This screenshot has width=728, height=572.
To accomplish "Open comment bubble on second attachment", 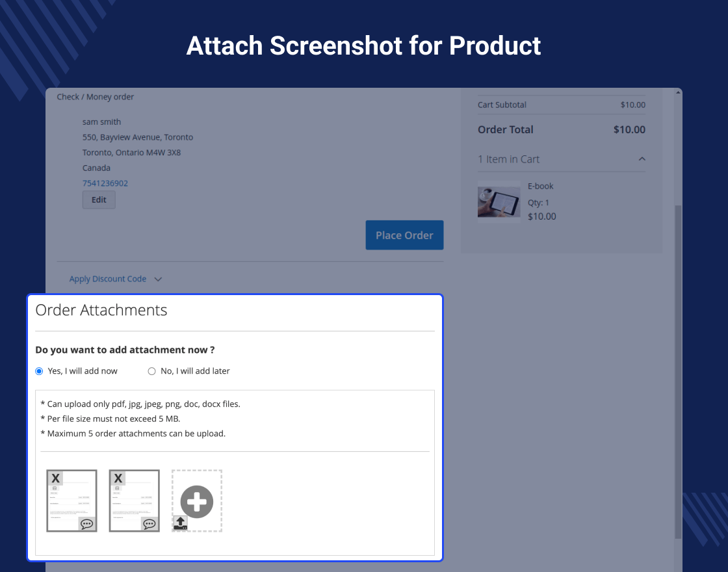I will pyautogui.click(x=149, y=524).
